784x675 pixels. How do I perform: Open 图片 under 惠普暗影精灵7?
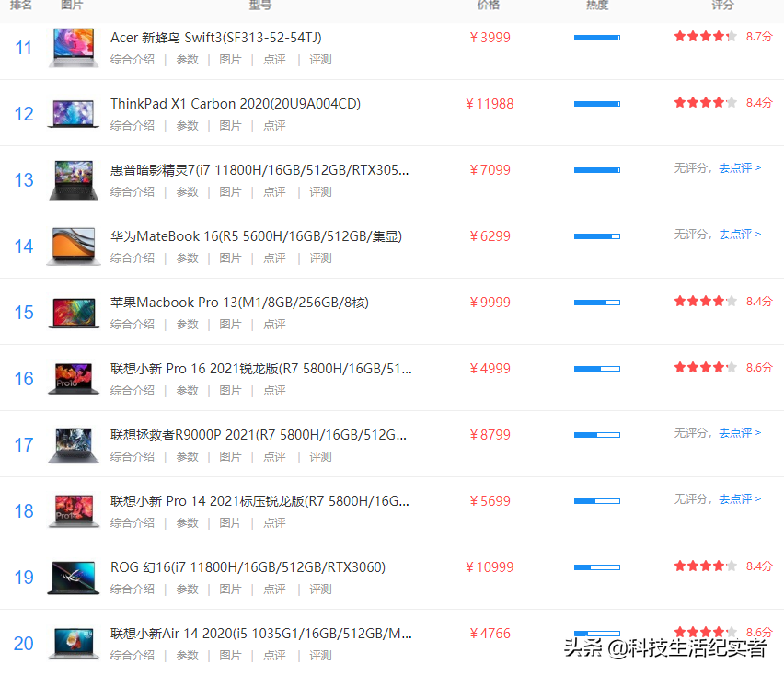coord(230,192)
